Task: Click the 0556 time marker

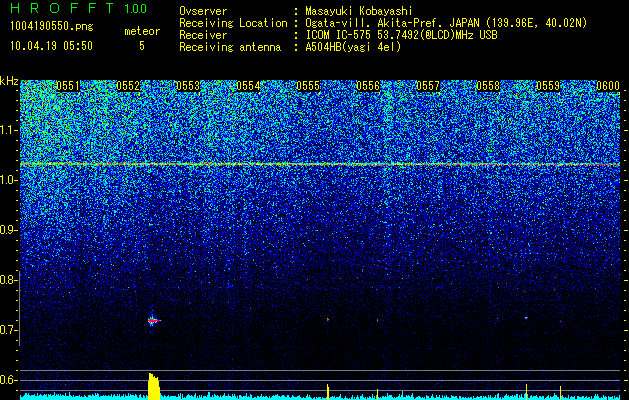Action: pos(368,86)
